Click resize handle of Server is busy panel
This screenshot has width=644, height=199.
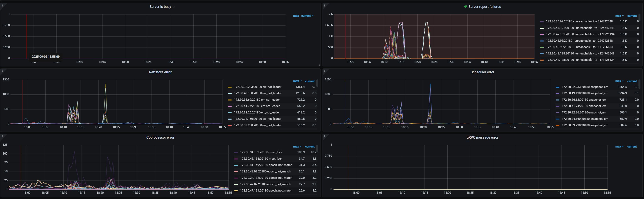tap(319, 65)
